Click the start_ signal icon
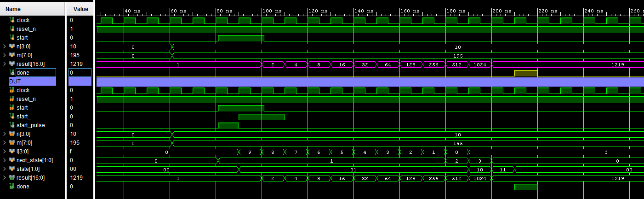Image resolution: width=644 pixels, height=199 pixels. [x=12, y=117]
